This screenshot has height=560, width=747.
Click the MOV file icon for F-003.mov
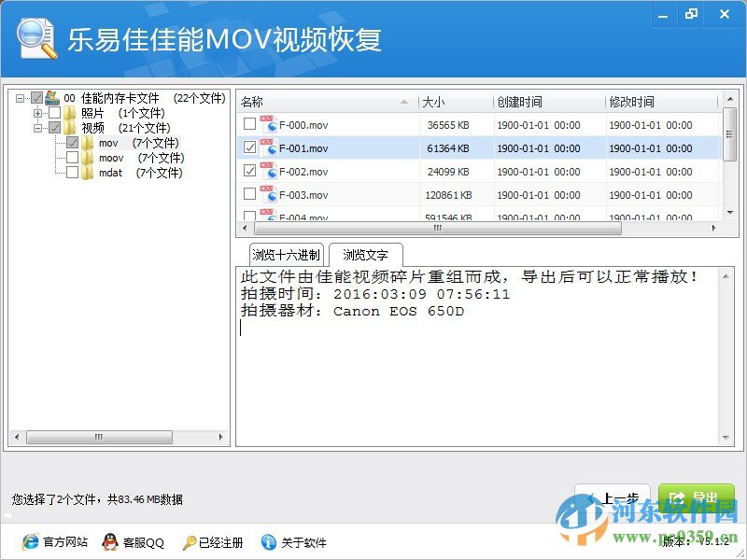tap(270, 194)
